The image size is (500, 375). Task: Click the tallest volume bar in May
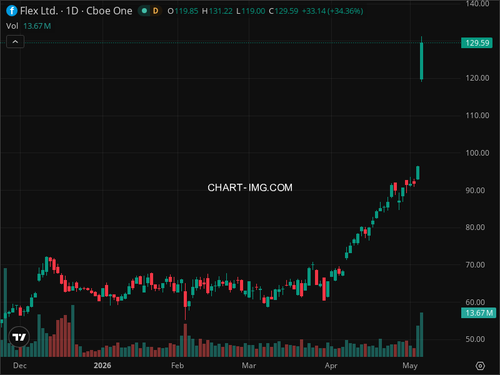pyautogui.click(x=422, y=335)
